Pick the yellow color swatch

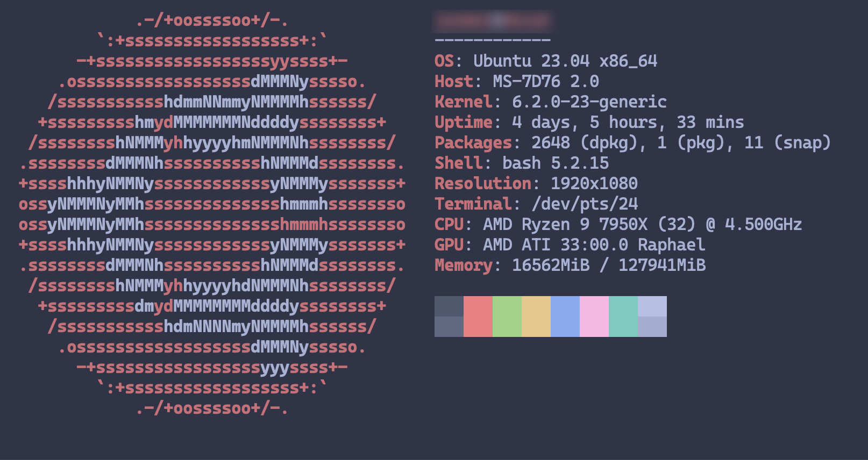[536, 317]
